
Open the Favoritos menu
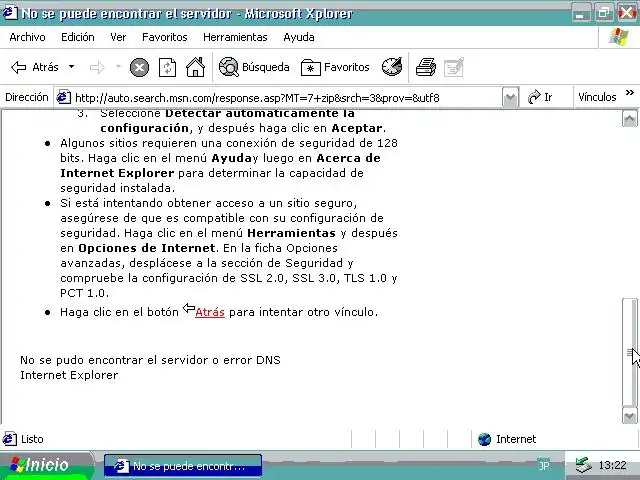(164, 38)
